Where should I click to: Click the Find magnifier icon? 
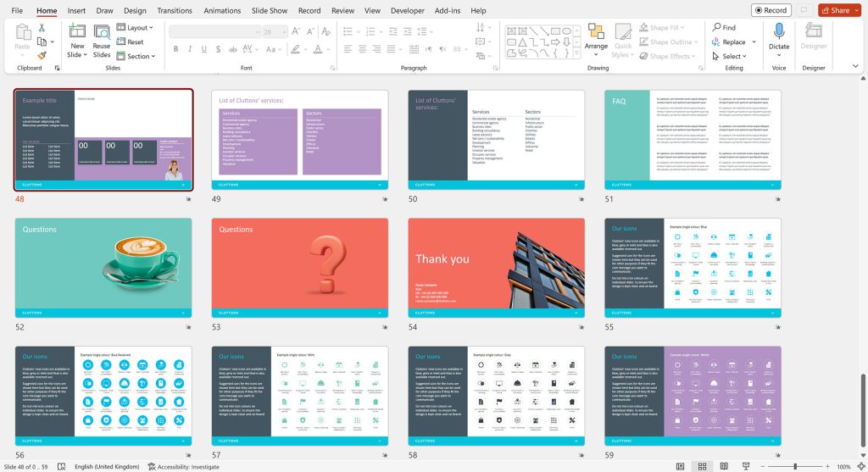click(x=716, y=27)
